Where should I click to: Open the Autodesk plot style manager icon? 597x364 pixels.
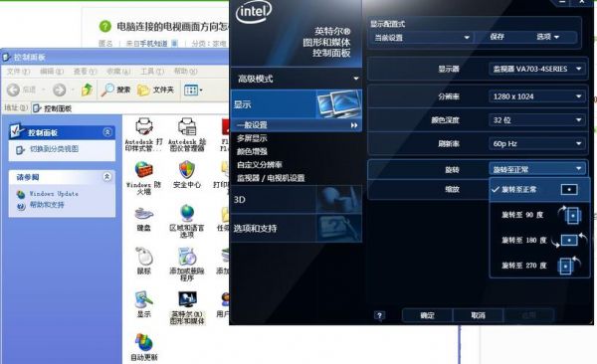[144, 134]
